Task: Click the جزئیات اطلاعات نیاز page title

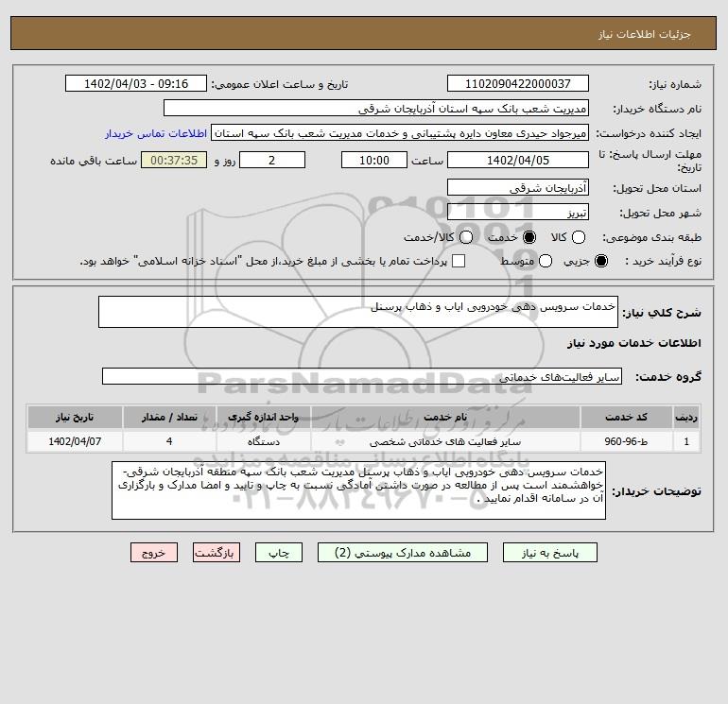Action: tap(645, 34)
